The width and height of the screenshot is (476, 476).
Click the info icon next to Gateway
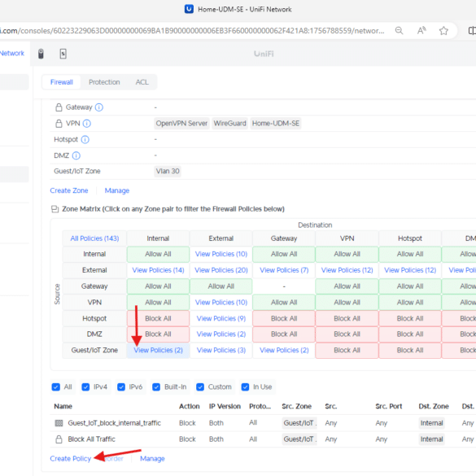click(99, 107)
